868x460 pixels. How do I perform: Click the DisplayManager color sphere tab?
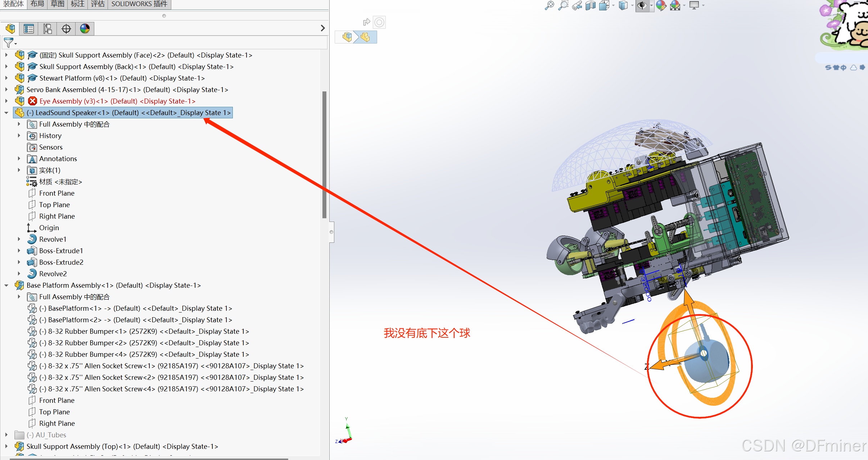click(x=85, y=29)
